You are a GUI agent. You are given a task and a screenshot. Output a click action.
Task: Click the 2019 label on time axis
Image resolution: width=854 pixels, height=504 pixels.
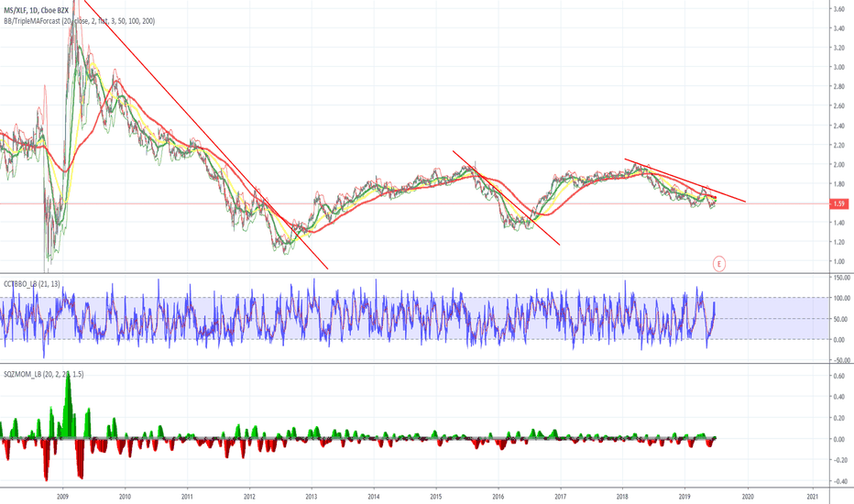pyautogui.click(x=684, y=497)
